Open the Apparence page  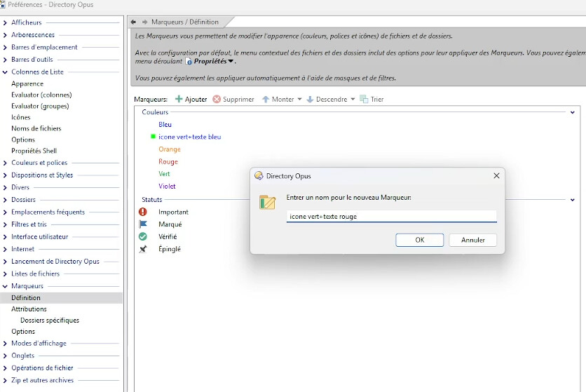coord(27,83)
